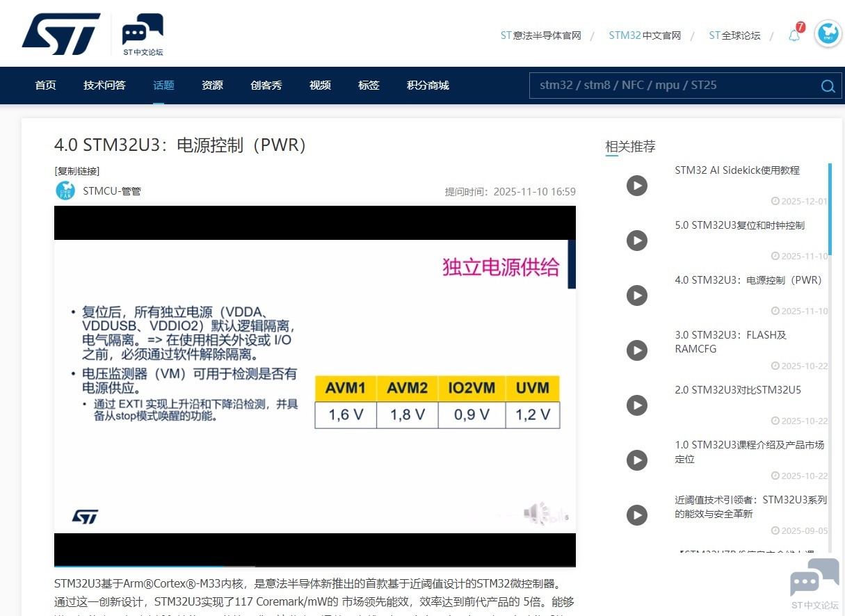Open 标签 nav tab

[x=369, y=86]
